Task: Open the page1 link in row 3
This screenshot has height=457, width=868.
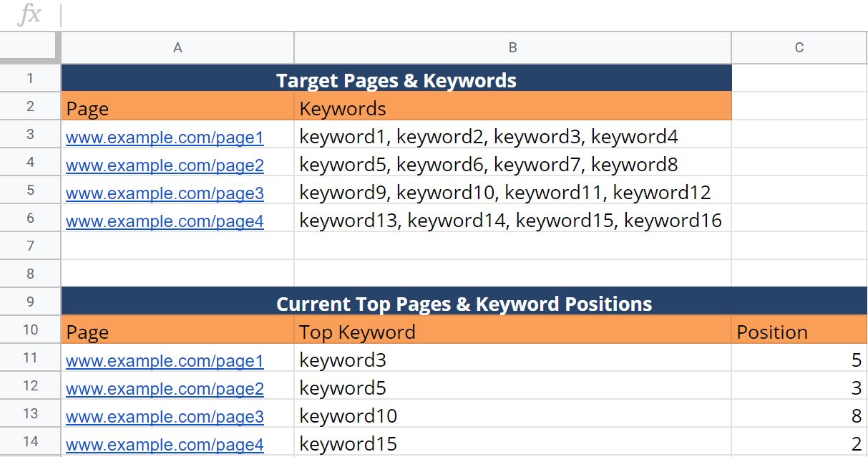Action: coord(165,138)
